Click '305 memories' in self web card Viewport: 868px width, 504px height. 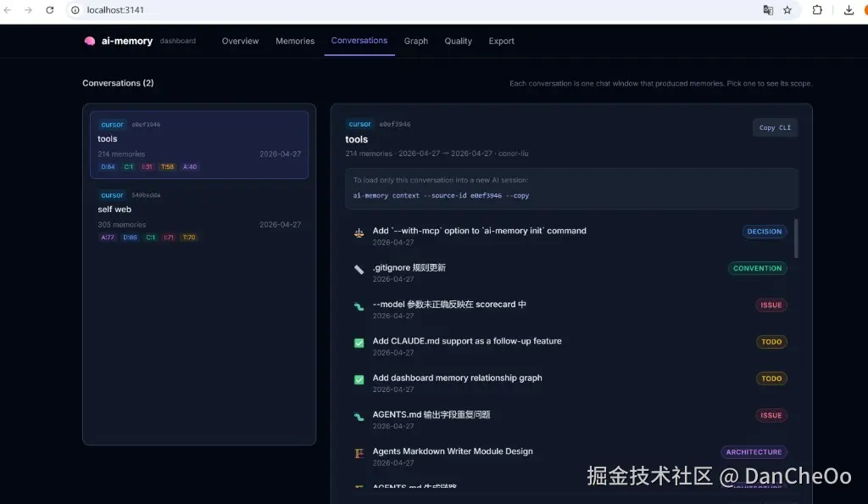(122, 224)
